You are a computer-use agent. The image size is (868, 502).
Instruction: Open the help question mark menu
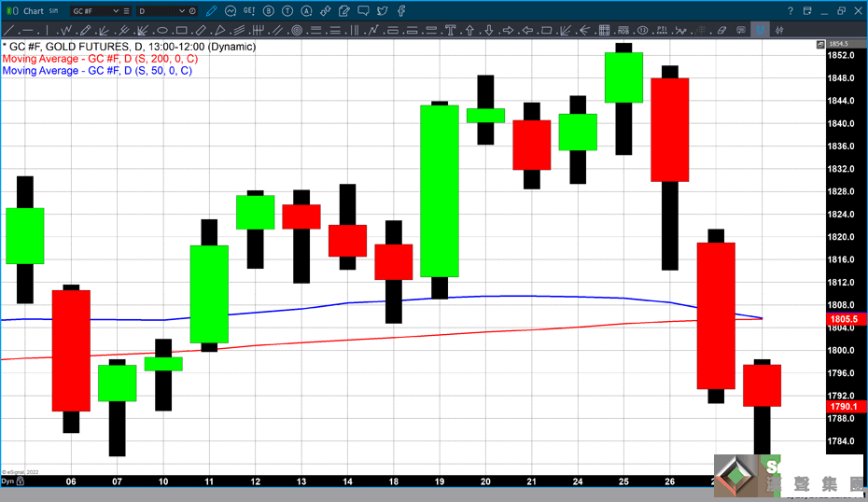(790, 10)
